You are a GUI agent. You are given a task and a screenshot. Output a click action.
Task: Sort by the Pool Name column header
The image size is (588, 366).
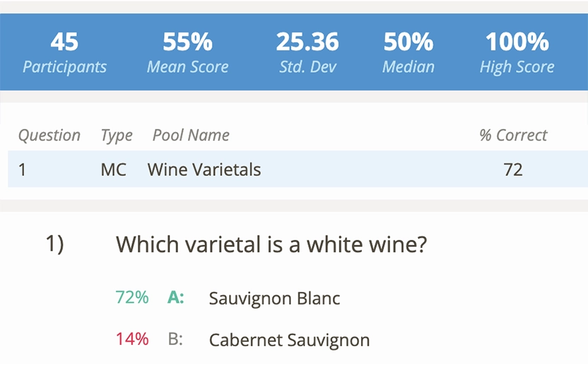tap(191, 136)
